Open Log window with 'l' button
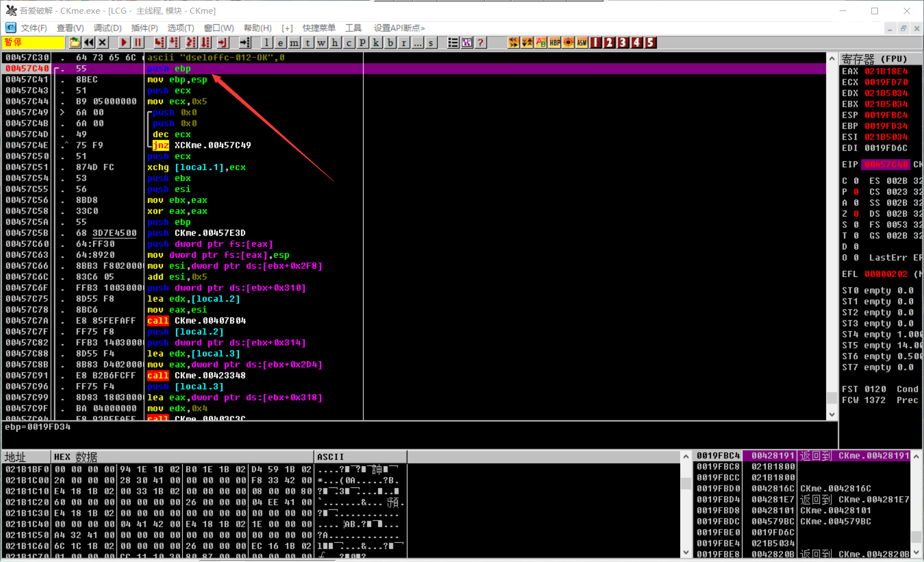This screenshot has height=562, width=924. coord(266,43)
